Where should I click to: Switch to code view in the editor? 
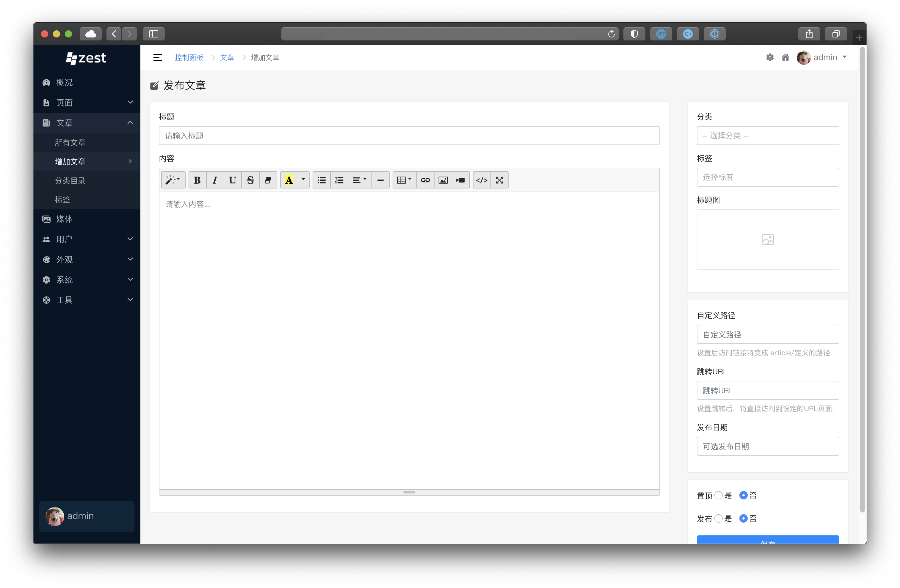[x=482, y=180]
